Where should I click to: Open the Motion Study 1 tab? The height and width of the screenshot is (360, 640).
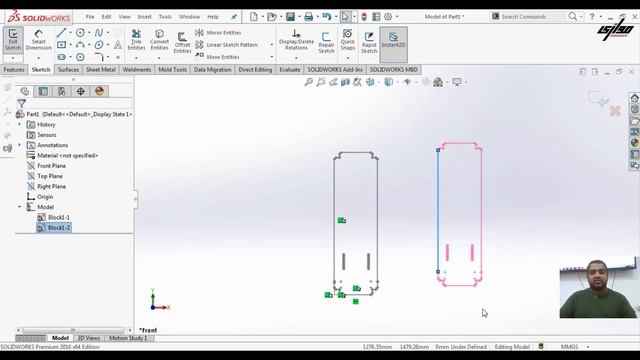click(x=128, y=338)
